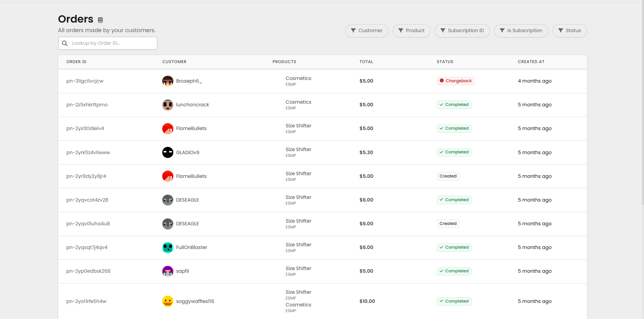Click the search magnifier icon
644x319 pixels.
coord(65,43)
